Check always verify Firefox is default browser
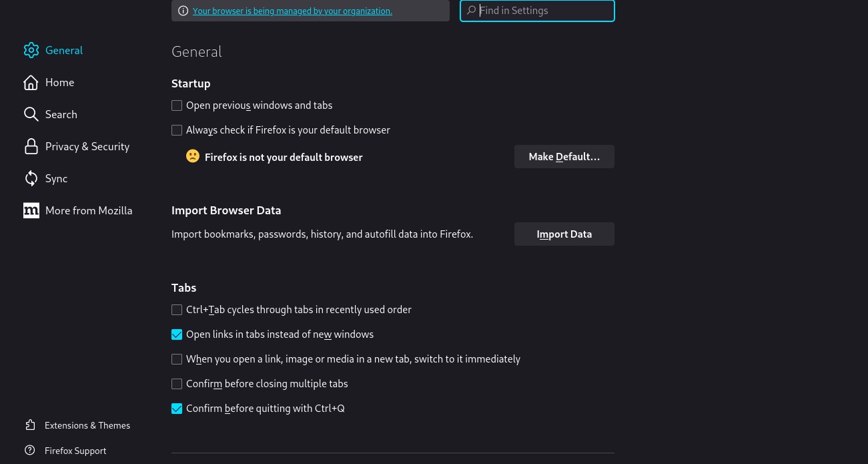 [177, 130]
